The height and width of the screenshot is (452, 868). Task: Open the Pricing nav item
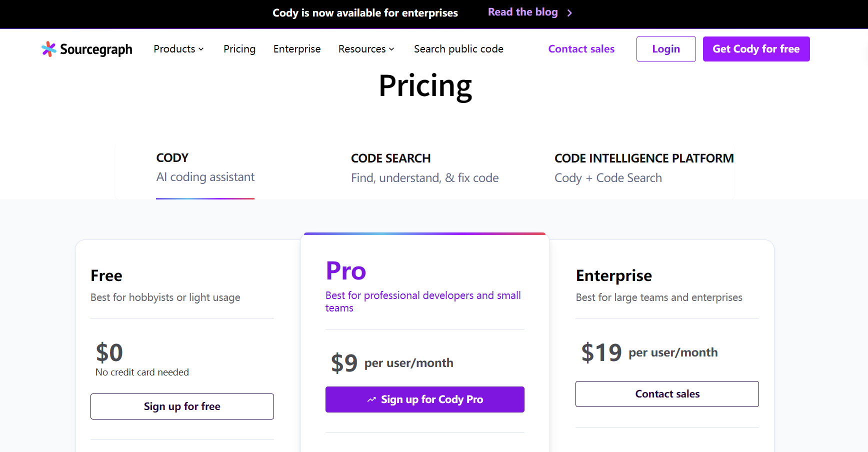(x=239, y=49)
